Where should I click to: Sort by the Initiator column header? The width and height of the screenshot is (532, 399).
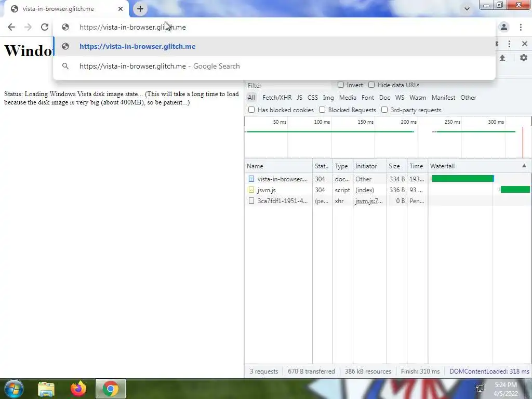pos(369,166)
